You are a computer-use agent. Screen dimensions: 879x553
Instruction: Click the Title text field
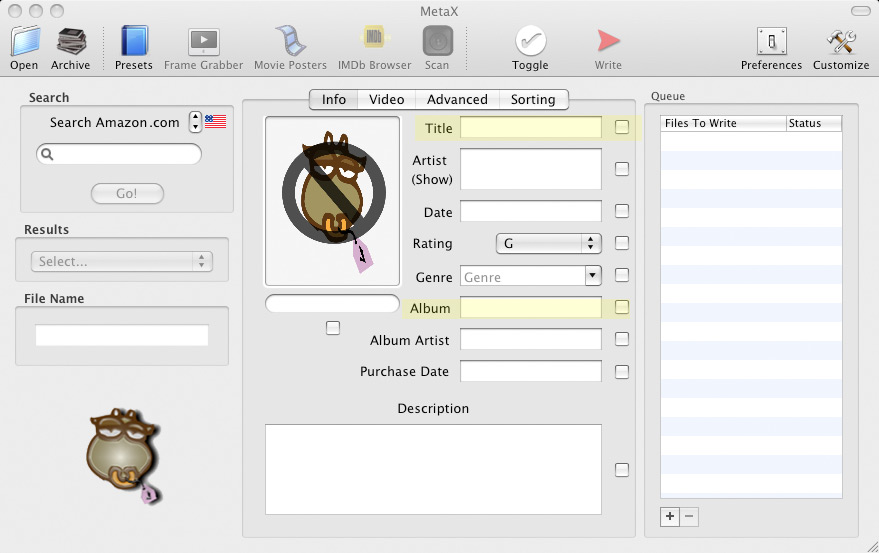click(x=531, y=127)
